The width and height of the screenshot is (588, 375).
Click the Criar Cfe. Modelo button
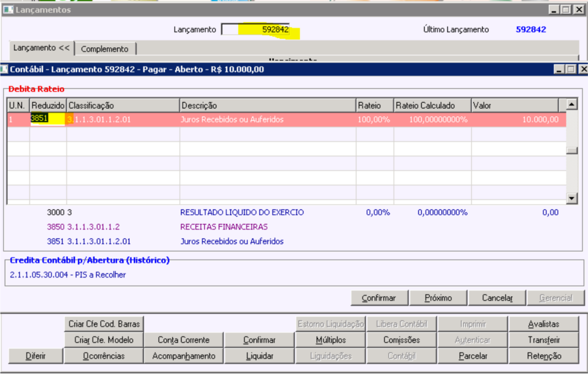(104, 340)
